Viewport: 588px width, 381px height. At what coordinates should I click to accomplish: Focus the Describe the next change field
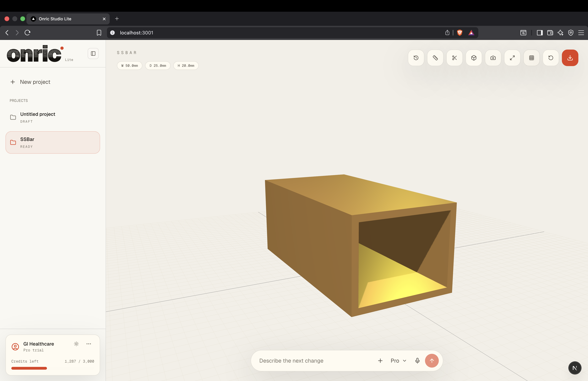pyautogui.click(x=315, y=361)
